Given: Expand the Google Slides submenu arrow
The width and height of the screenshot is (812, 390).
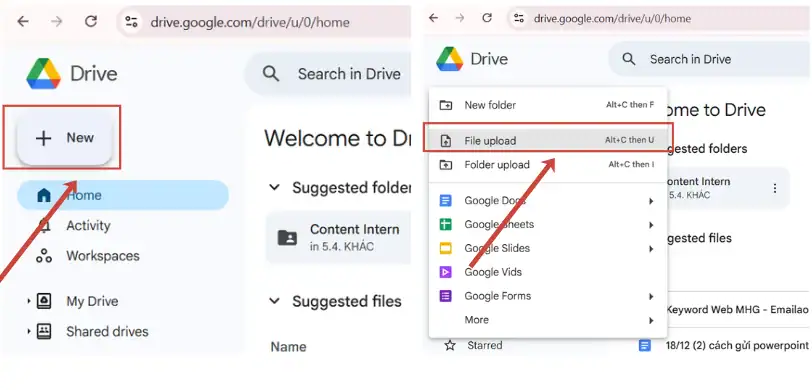Looking at the screenshot, I should click(x=651, y=249).
